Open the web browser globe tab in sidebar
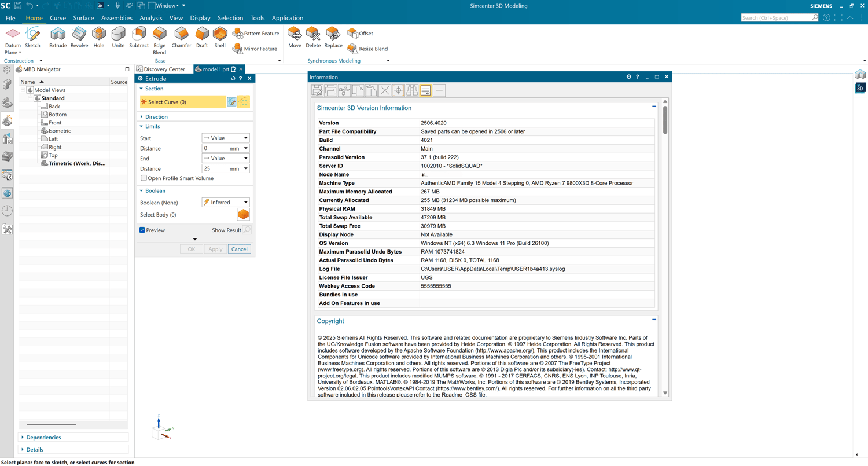 click(x=7, y=193)
